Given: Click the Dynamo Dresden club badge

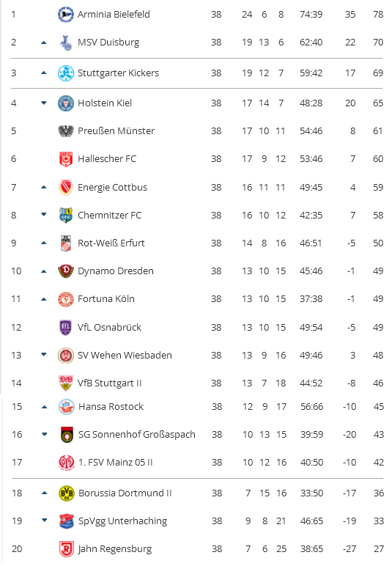Looking at the screenshot, I should 66,271.
